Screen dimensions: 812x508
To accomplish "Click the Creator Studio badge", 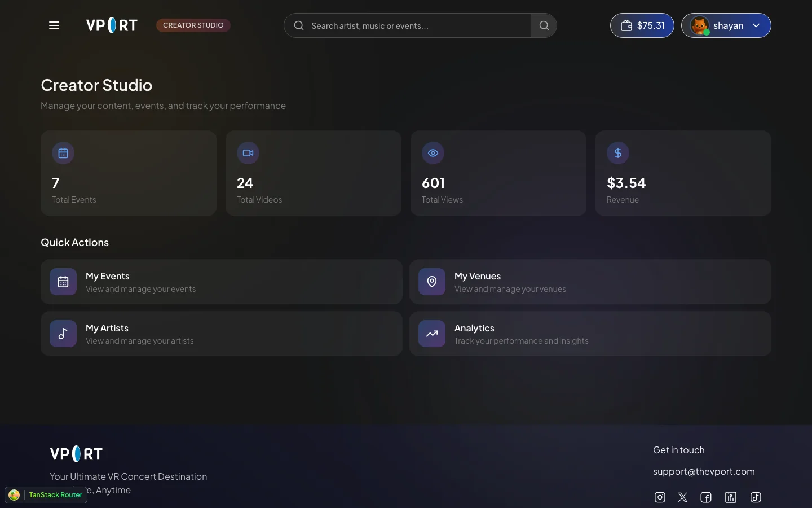I will (x=193, y=25).
